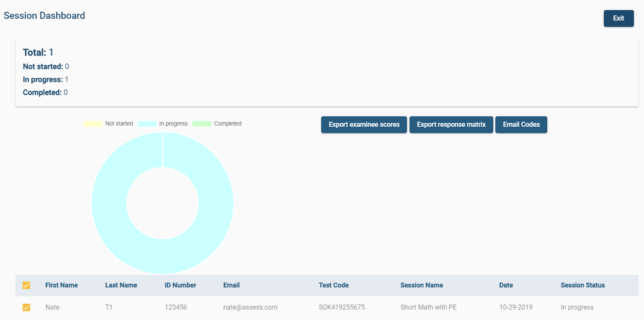
Task: Sort by Test Code column header
Action: [334, 285]
